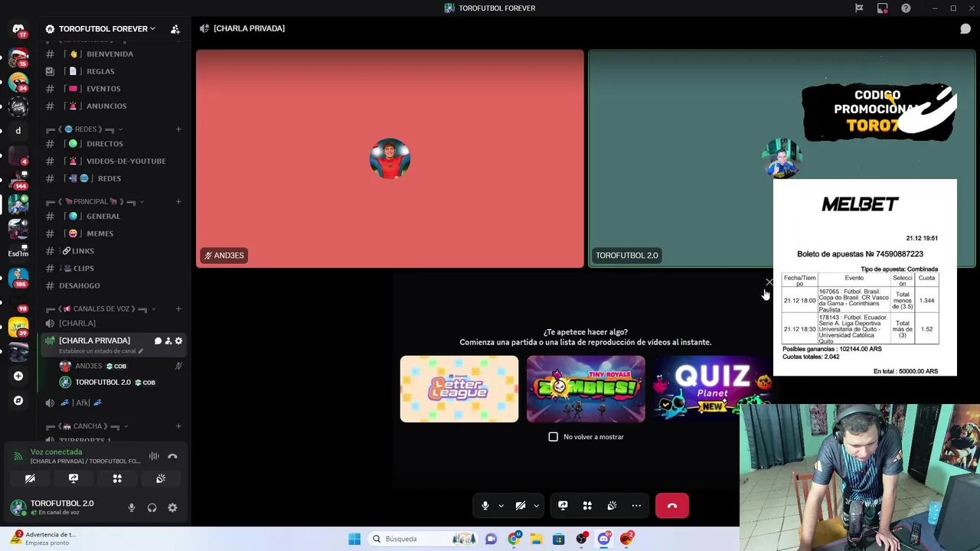Viewport: 980px width, 551px height.
Task: Launch Tiny Royale Zombies activity card
Action: click(x=586, y=389)
